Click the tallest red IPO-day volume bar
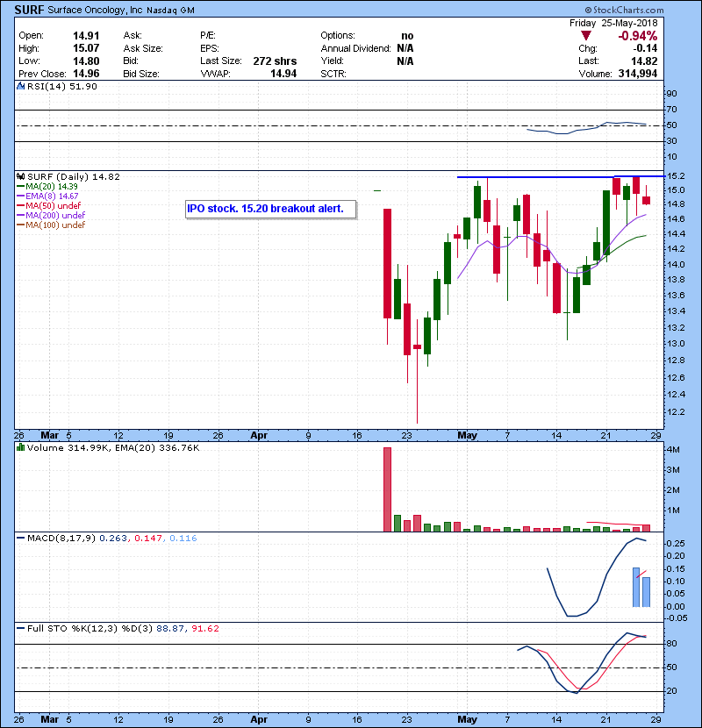Image resolution: width=702 pixels, height=728 pixels. pos(386,489)
